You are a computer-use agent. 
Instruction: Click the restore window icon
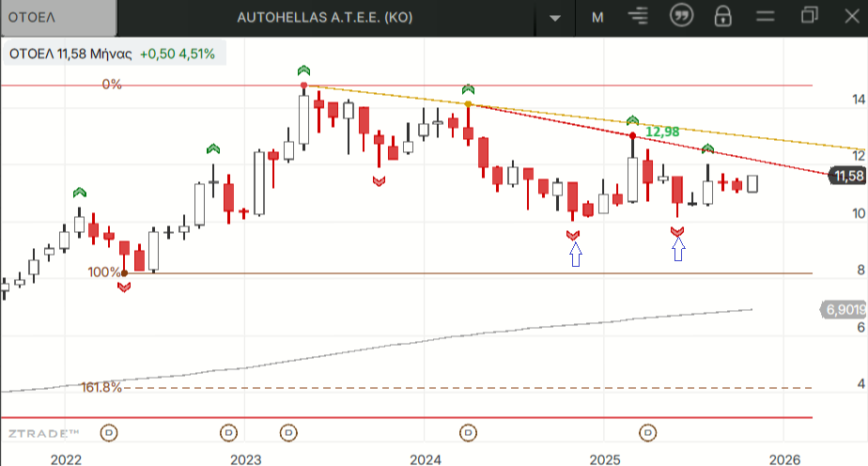click(810, 16)
